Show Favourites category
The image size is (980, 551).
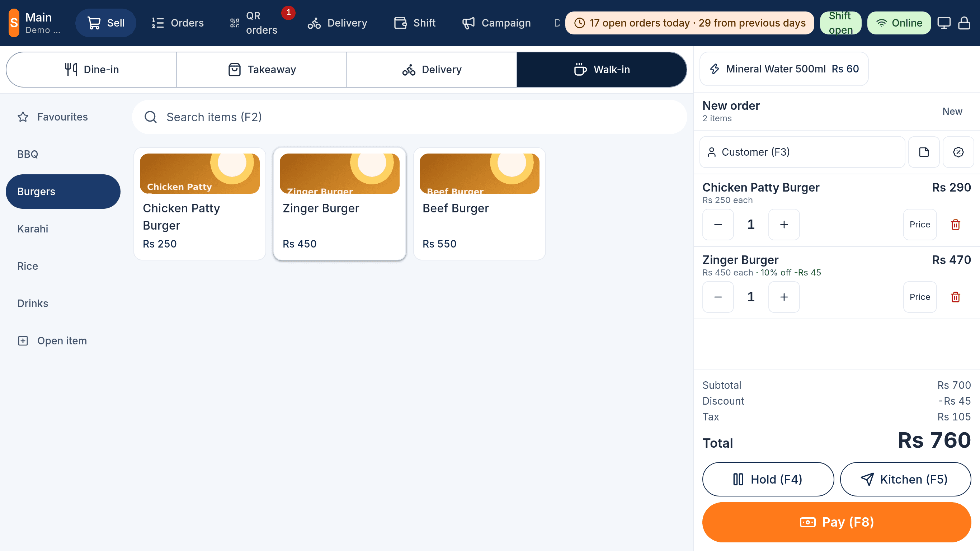[63, 117]
